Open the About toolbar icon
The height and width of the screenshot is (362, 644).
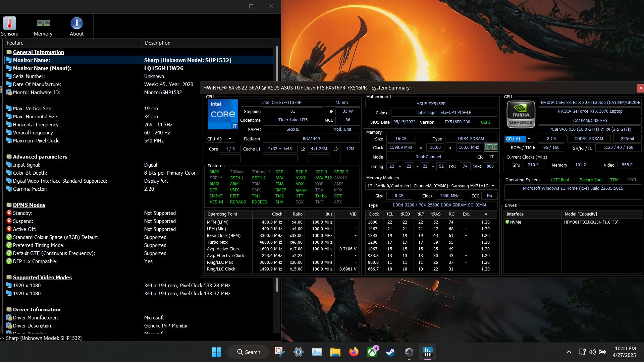click(76, 26)
